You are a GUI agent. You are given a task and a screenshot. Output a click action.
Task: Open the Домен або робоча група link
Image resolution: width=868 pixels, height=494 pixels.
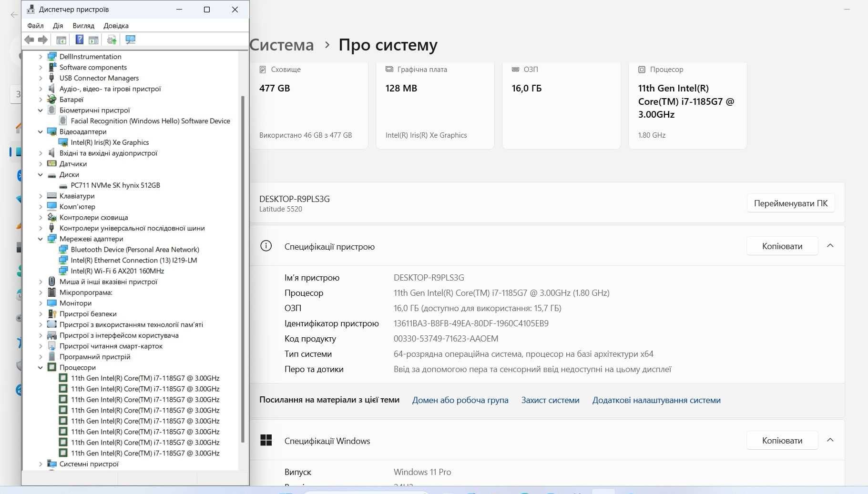pyautogui.click(x=460, y=400)
